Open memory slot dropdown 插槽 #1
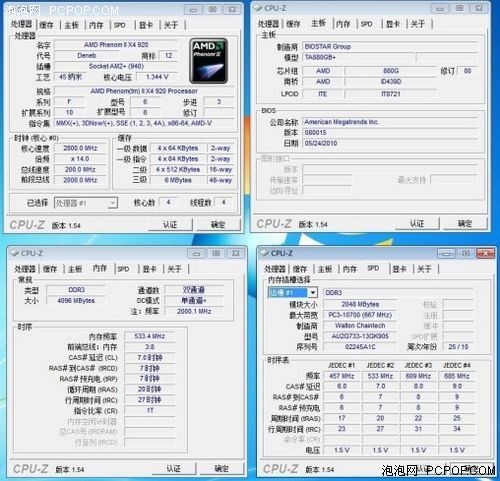Viewport: 500px width, 481px height. coord(293,293)
